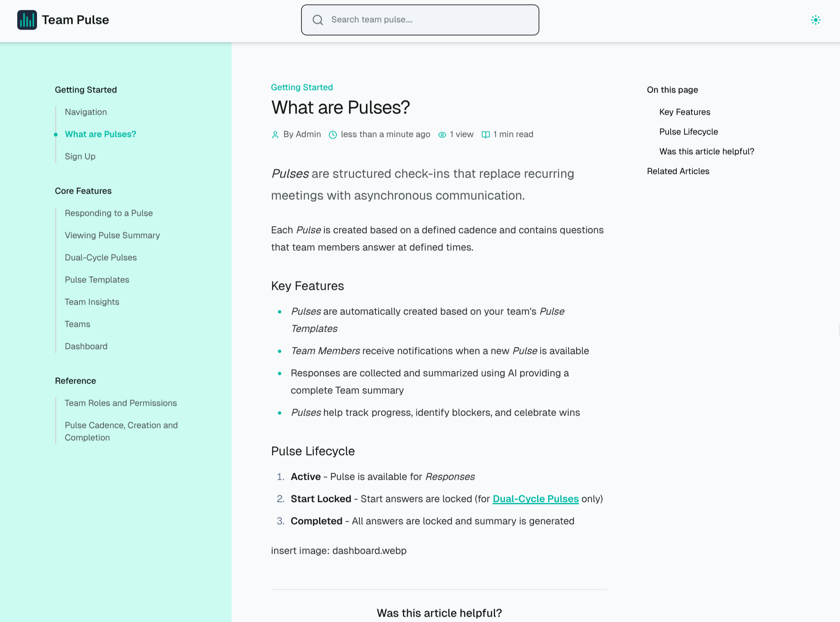Focus the Search team pulse field
The height and width of the screenshot is (622, 840).
[428, 20]
